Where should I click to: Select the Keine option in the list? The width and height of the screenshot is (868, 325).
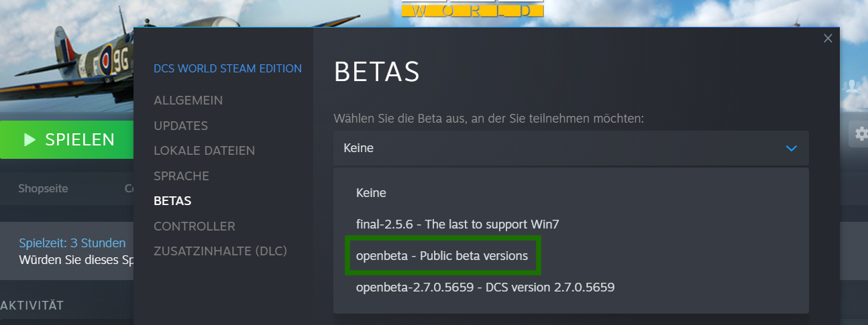tap(371, 193)
